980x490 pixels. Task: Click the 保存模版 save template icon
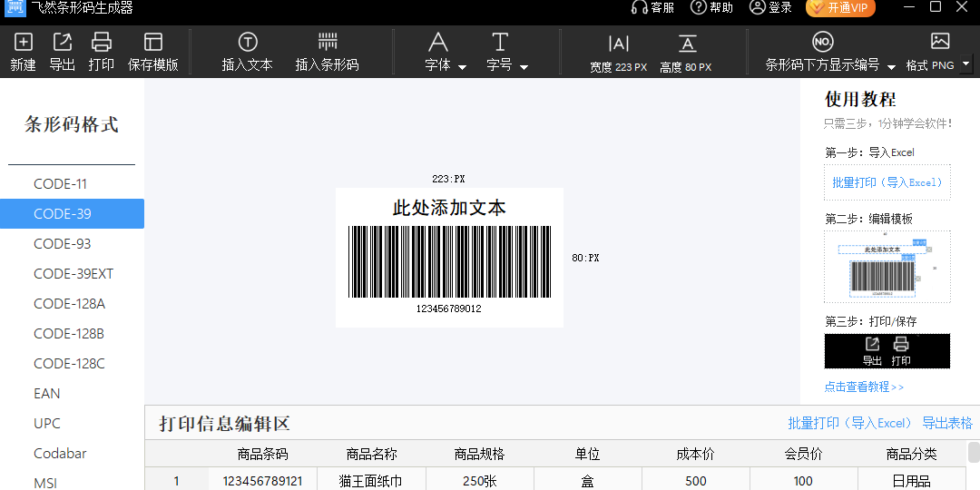[153, 42]
